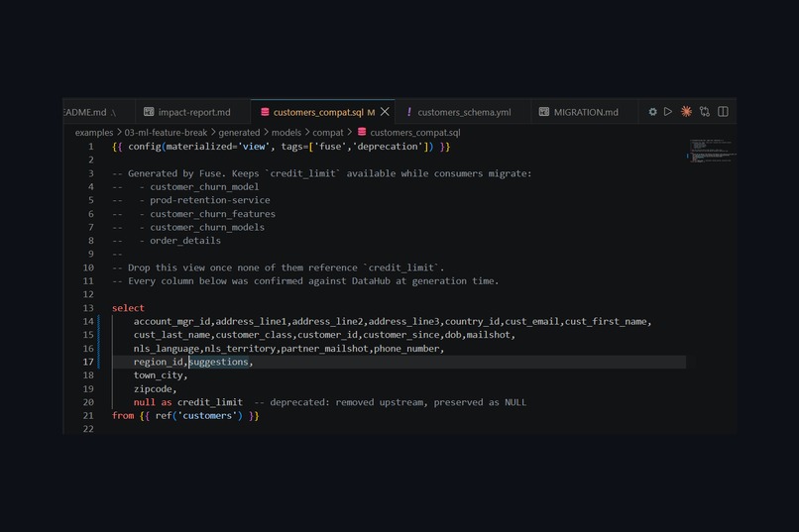Click 'prod-retention-service' comment line

pos(210,200)
